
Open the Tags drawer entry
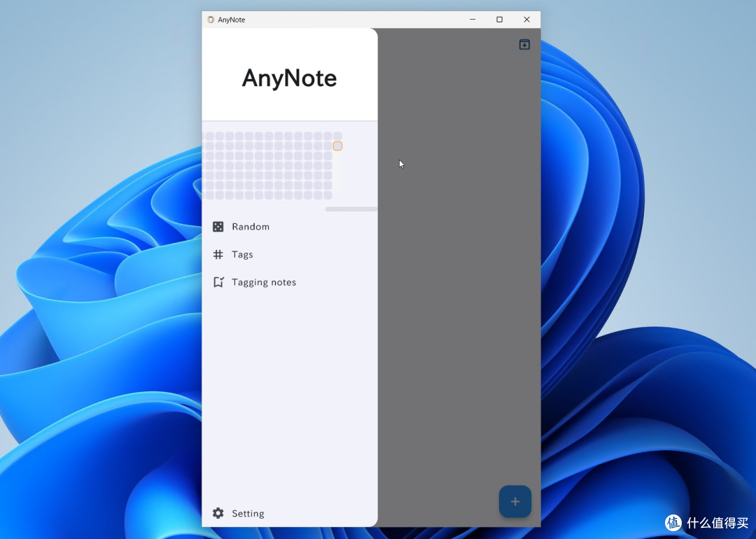click(289, 255)
